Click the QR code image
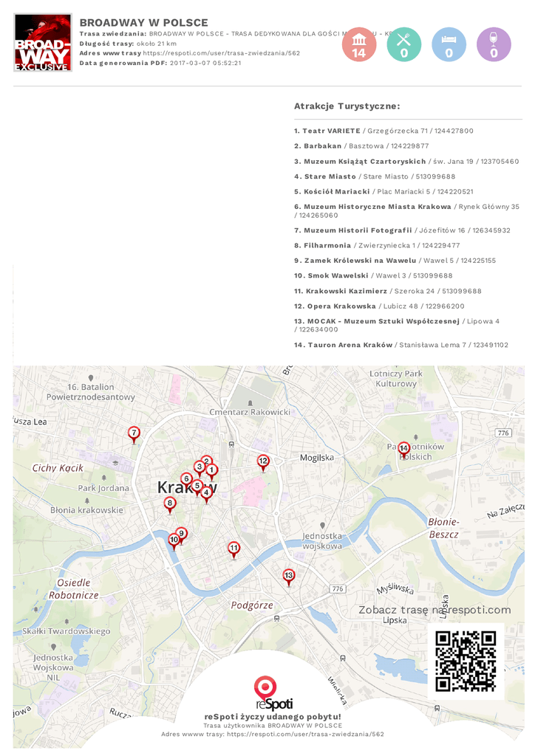This screenshot has height=756, width=535. tap(465, 661)
